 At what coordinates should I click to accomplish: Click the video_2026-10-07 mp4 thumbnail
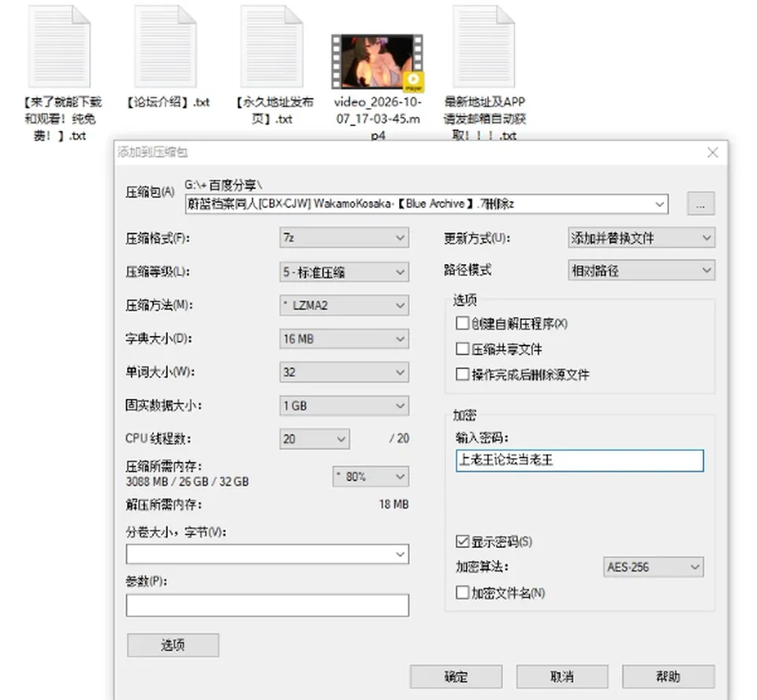pos(378,61)
